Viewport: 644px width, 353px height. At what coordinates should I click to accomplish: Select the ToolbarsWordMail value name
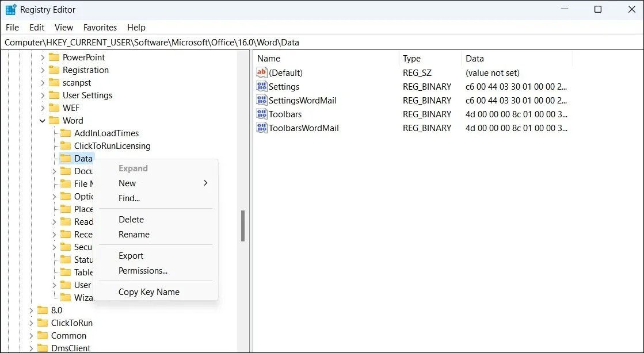point(303,128)
